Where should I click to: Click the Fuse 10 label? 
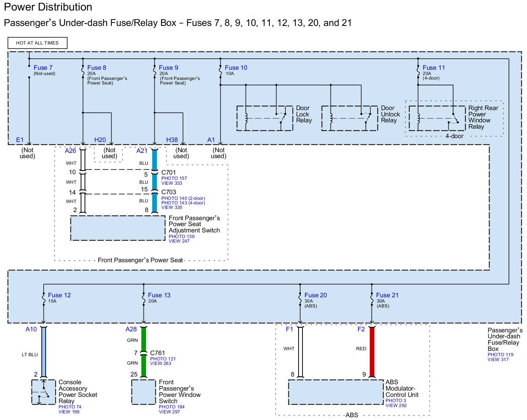pos(236,68)
